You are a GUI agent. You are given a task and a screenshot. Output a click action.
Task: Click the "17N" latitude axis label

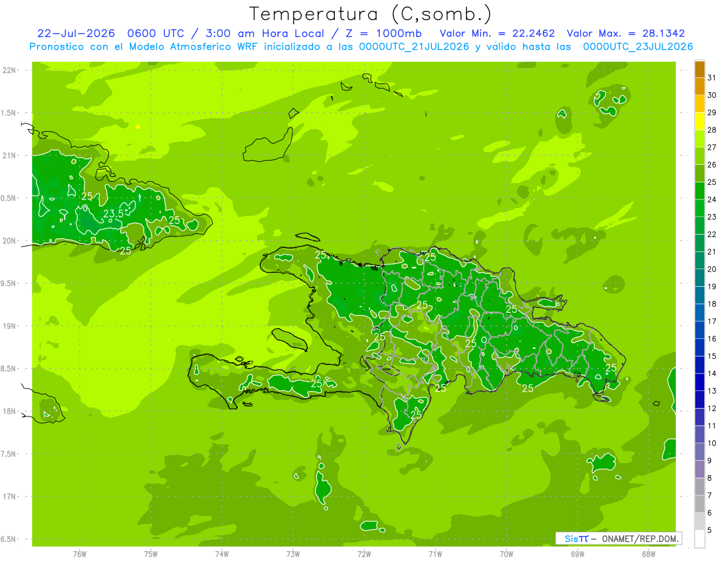coord(9,497)
